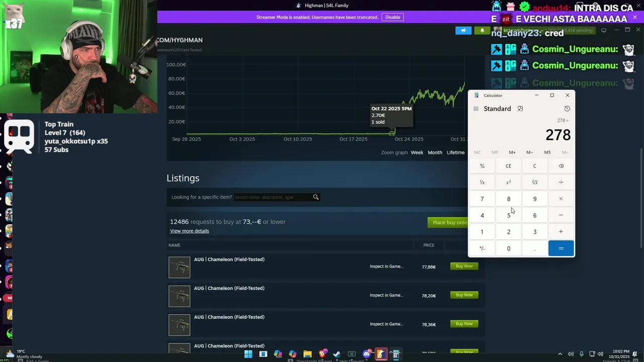Click the divide operator key
The width and height of the screenshot is (644, 362).
pos(561,183)
